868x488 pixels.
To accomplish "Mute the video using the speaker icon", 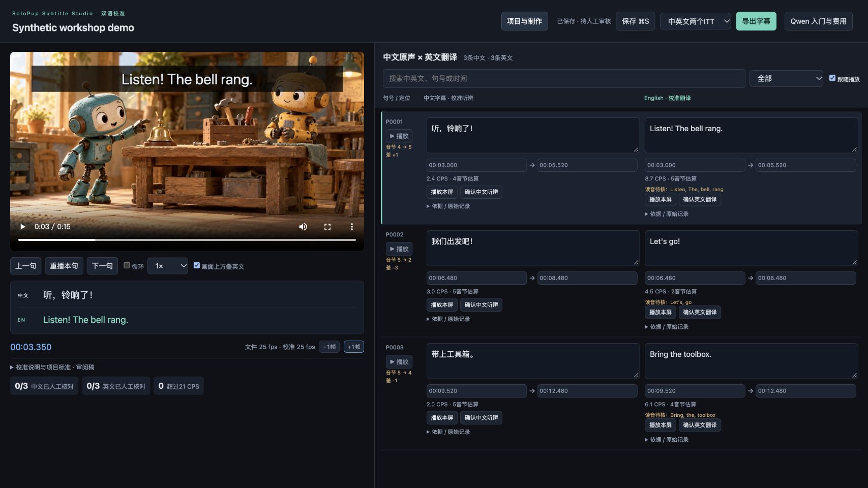I will coord(303,227).
